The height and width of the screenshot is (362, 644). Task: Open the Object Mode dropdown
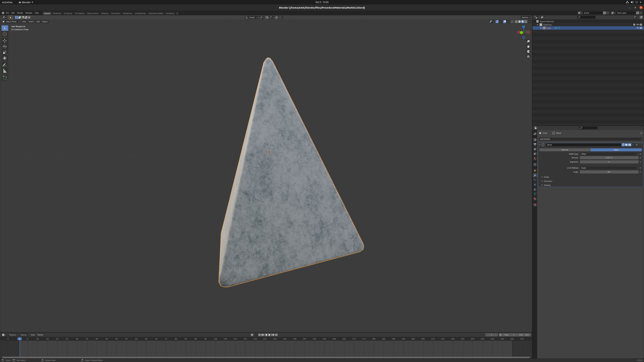[11, 22]
